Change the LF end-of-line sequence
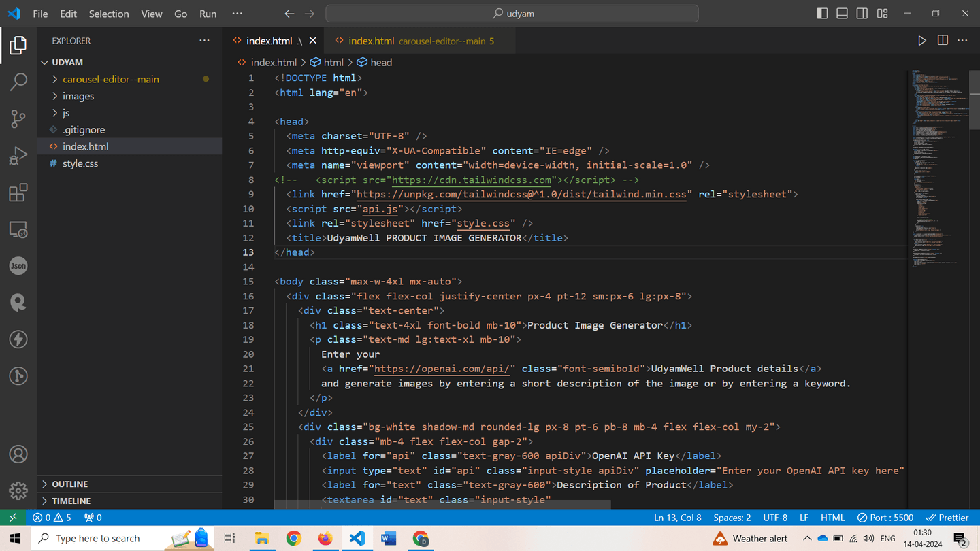The height and width of the screenshot is (551, 980). (804, 518)
